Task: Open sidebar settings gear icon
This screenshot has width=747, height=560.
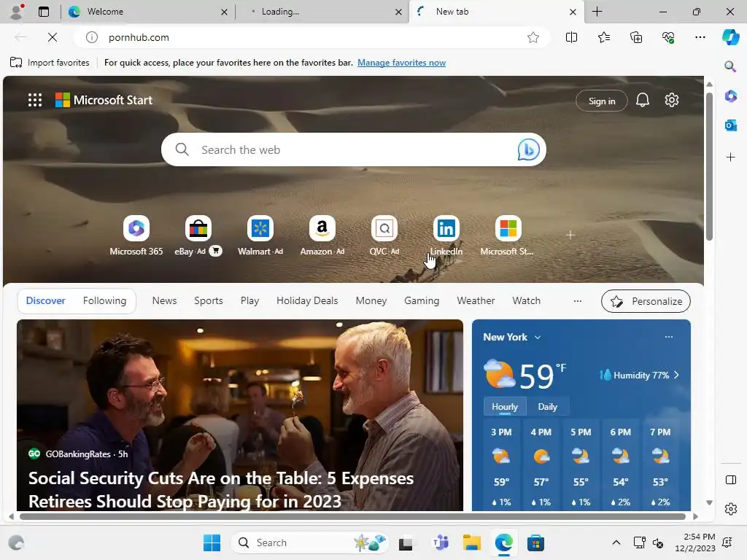Action: point(730,509)
